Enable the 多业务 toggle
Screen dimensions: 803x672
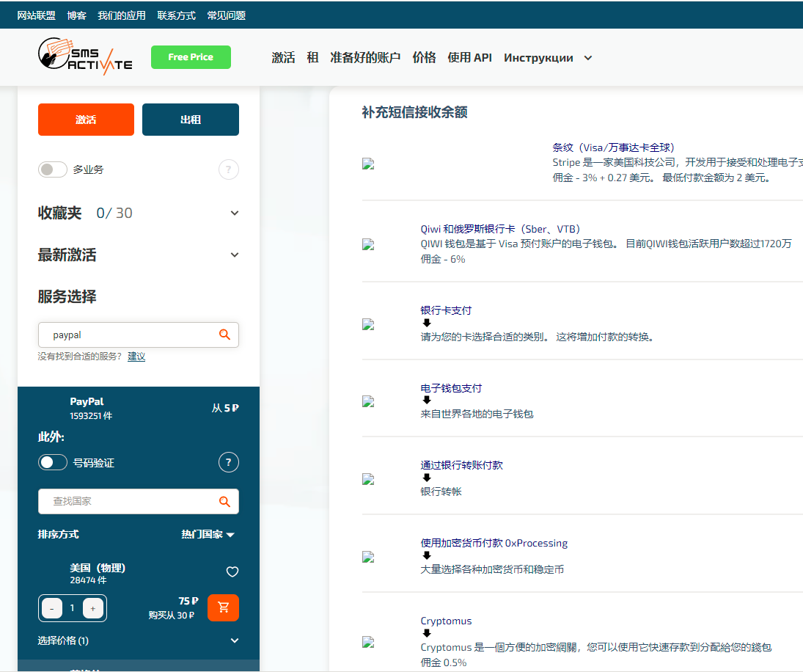click(x=53, y=169)
